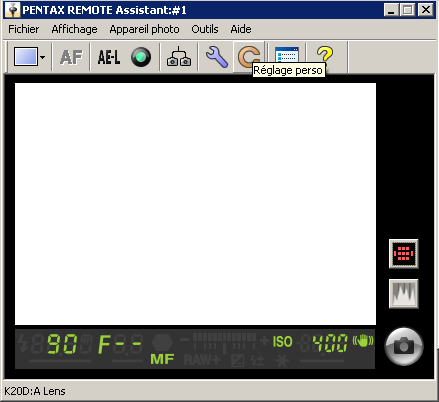This screenshot has width=439, height=402.
Task: Open the Fichier menu
Action: [x=23, y=29]
